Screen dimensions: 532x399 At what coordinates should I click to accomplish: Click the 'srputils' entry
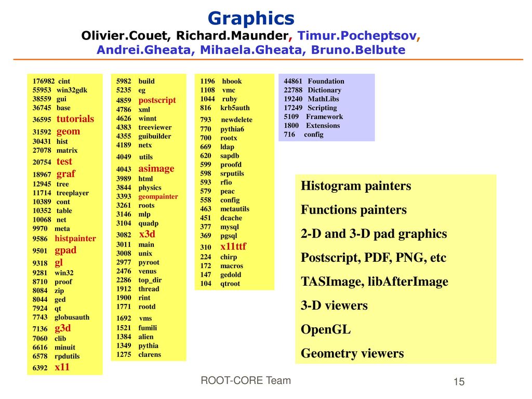232,174
